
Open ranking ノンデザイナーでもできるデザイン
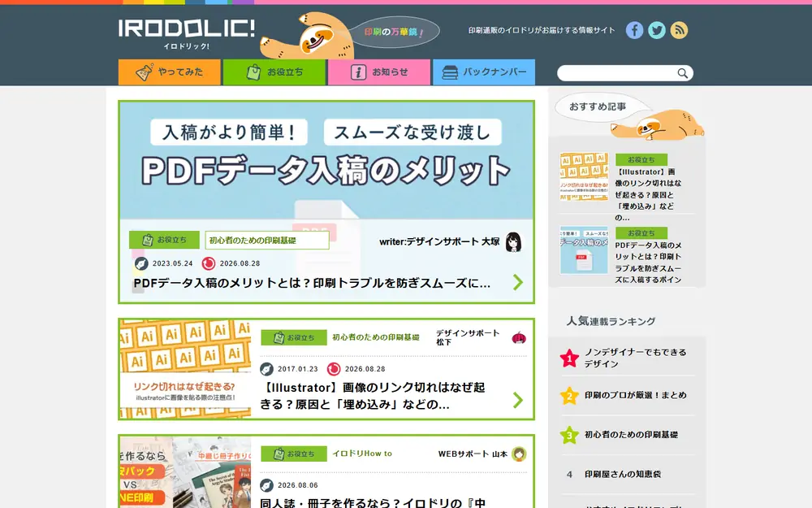636,358
